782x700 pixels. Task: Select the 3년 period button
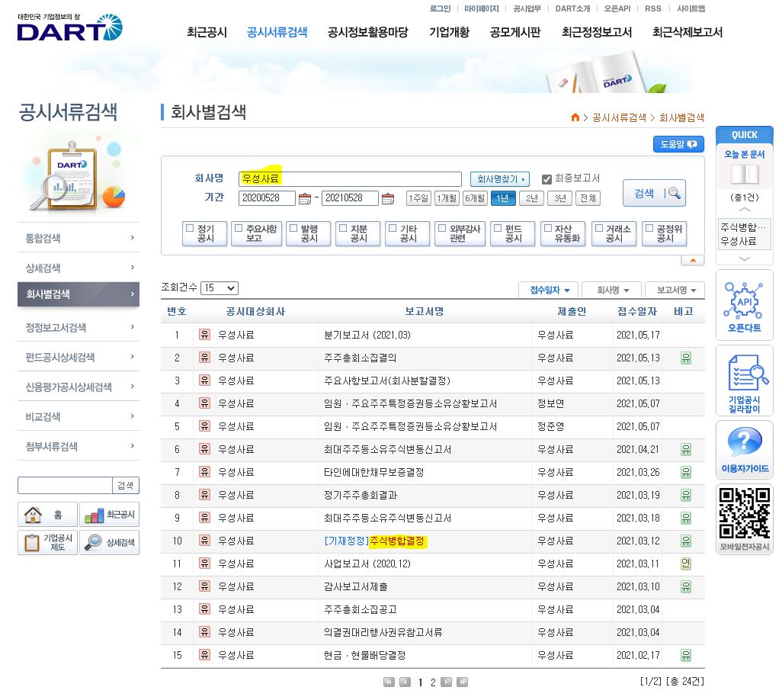click(x=560, y=198)
